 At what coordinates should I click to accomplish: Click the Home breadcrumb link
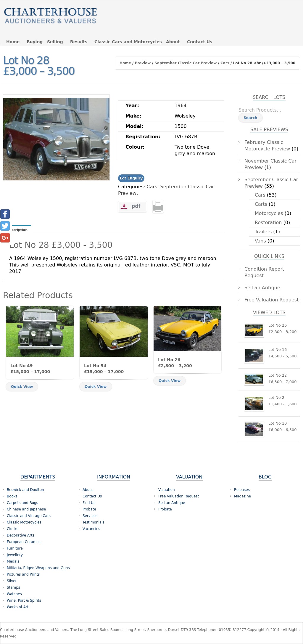[x=125, y=63]
